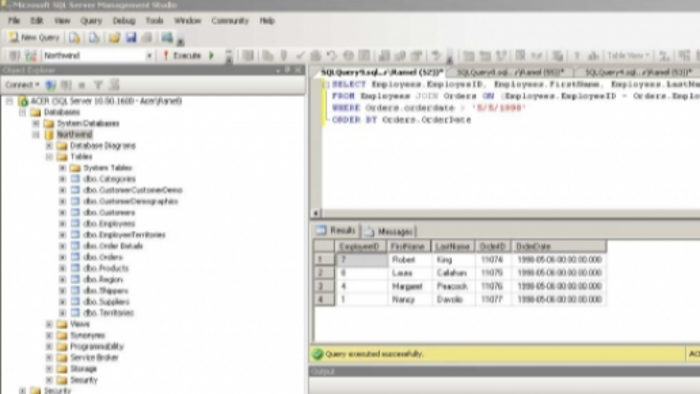Collapse the Northwind database node
The width and height of the screenshot is (700, 394).
(x=36, y=135)
